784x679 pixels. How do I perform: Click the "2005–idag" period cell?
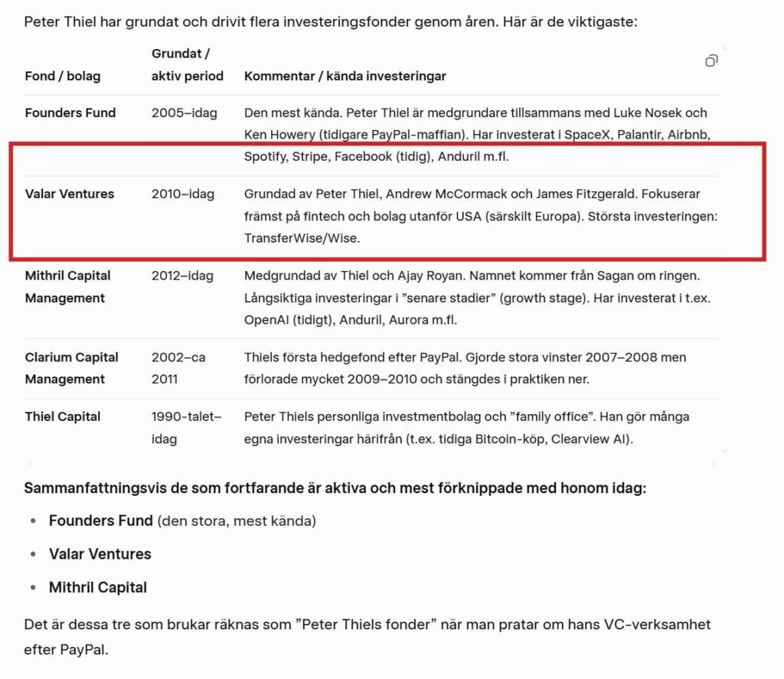(x=185, y=113)
